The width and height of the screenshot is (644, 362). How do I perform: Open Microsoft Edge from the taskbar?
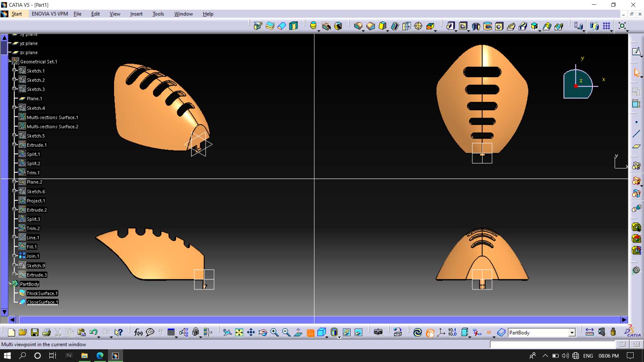tap(100, 356)
